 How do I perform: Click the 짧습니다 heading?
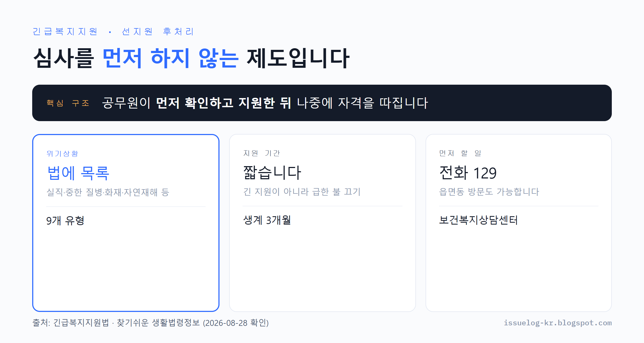pyautogui.click(x=272, y=172)
